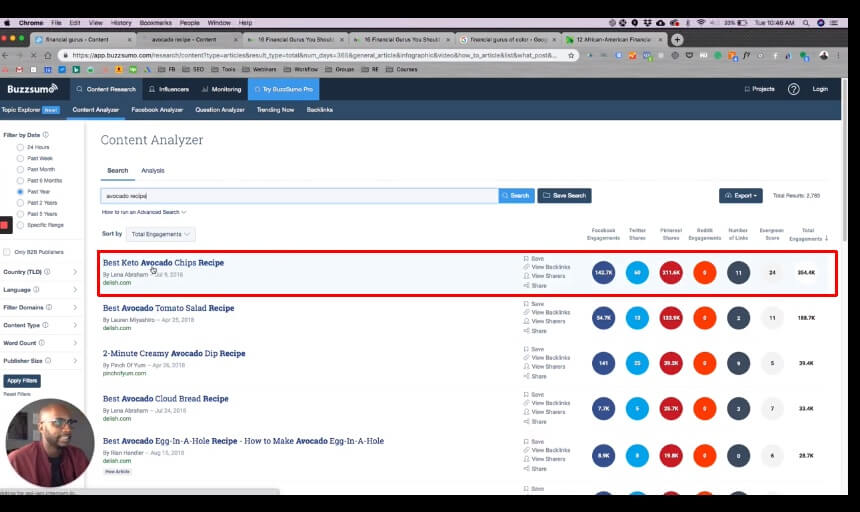
Task: Click the bookmark star in address bar
Action: click(x=571, y=55)
